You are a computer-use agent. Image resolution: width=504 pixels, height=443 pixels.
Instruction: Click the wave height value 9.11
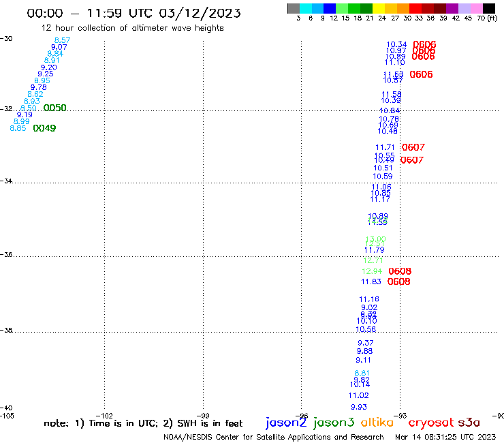tap(363, 361)
